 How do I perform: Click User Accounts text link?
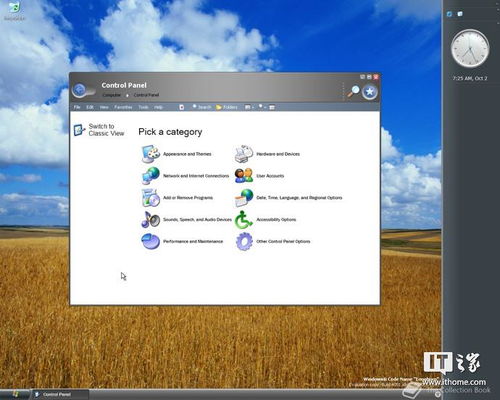pos(270,176)
